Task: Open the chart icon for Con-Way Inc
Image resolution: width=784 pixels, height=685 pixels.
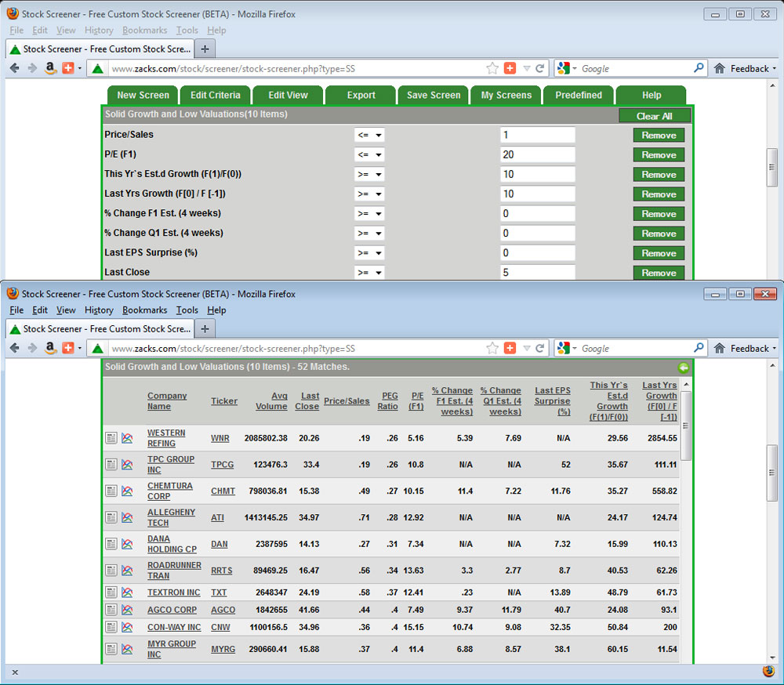Action: (127, 627)
